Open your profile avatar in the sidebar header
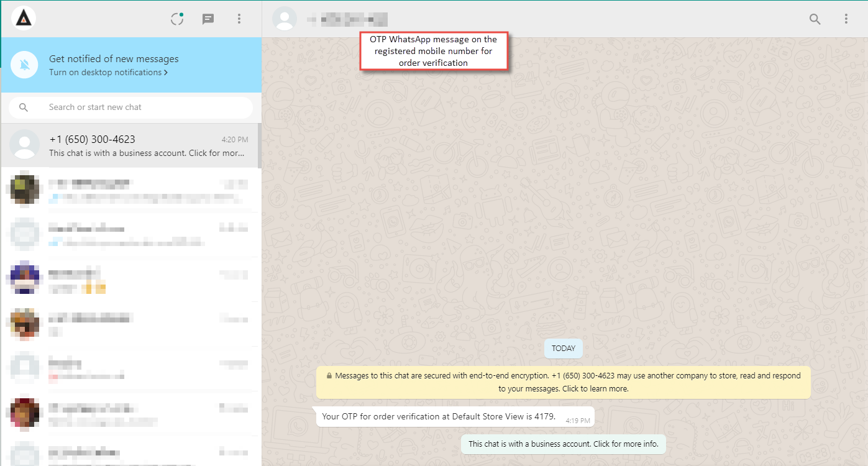Screen dimensions: 868x466 point(24,19)
